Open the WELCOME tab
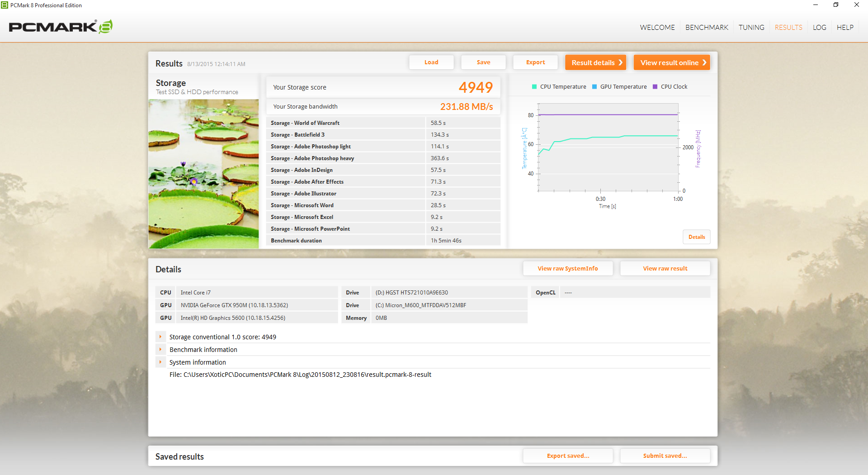The image size is (868, 475). [657, 28]
